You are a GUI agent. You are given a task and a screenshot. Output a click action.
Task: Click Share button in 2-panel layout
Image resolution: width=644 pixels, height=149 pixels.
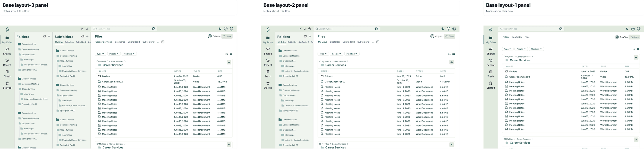coord(450,36)
